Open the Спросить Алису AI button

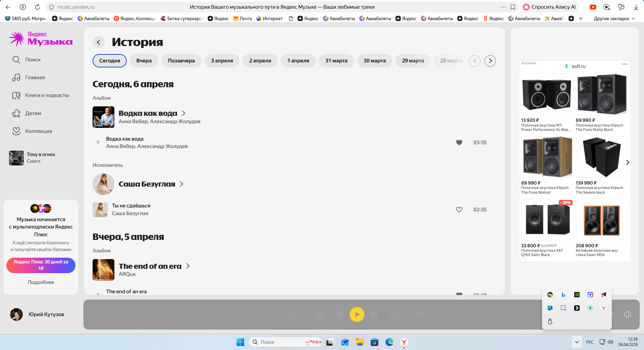(x=550, y=7)
